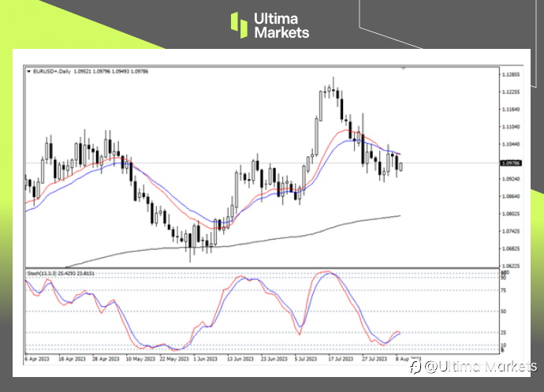This screenshot has width=544, height=392.
Task: Click the 10 May 2023 date label
Action: coord(140,359)
